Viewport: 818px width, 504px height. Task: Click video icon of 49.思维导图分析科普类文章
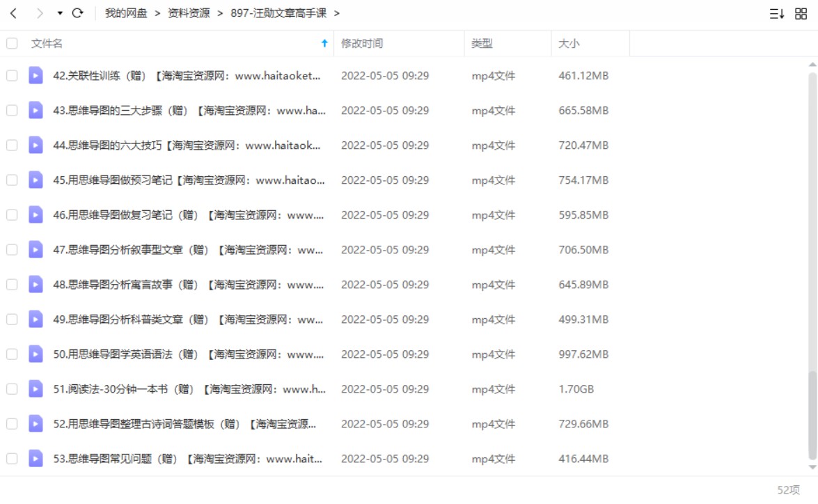point(36,320)
